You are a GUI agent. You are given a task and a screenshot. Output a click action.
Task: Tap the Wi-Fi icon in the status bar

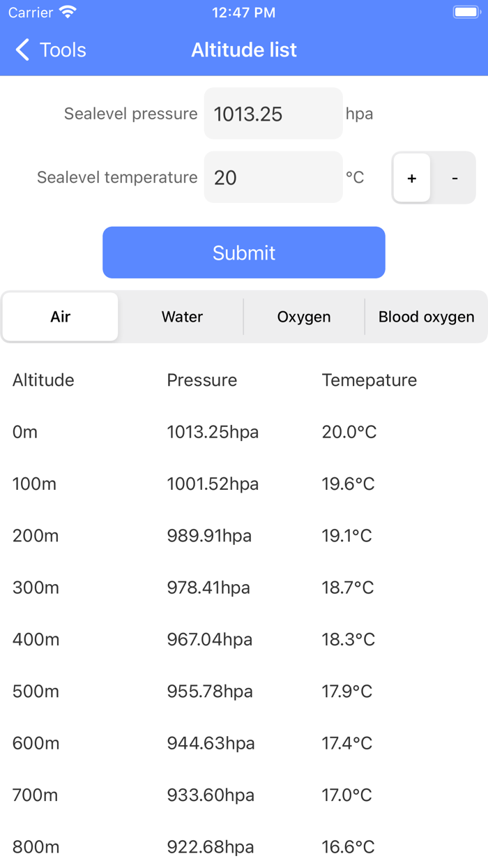pos(68,11)
